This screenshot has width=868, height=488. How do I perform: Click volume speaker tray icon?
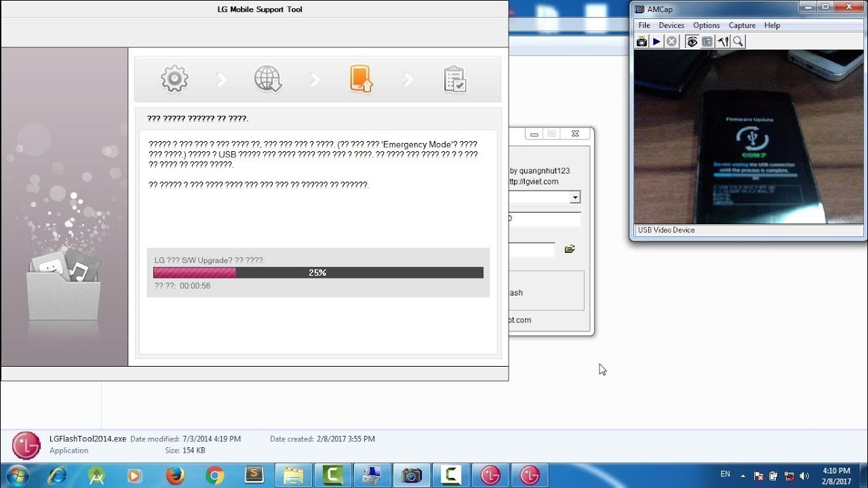coord(804,476)
